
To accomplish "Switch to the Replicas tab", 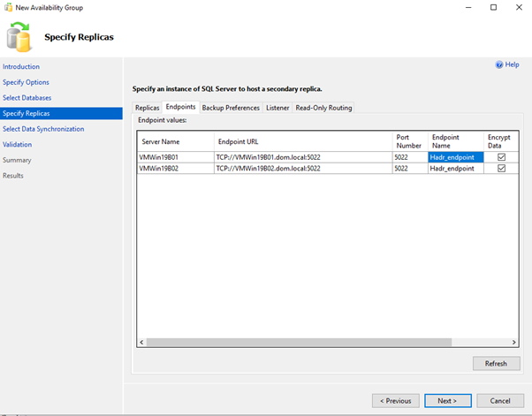I will [148, 108].
